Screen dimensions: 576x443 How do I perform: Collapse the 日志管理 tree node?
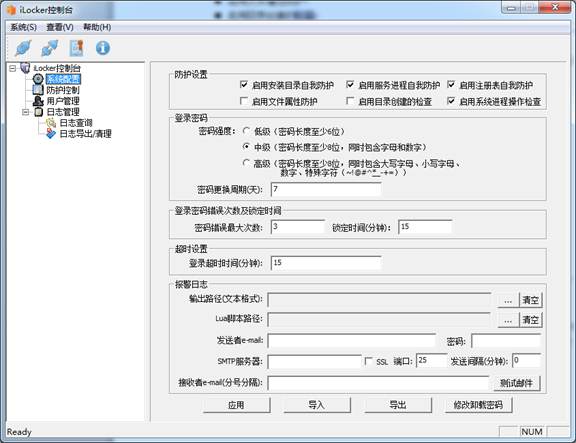click(25, 112)
